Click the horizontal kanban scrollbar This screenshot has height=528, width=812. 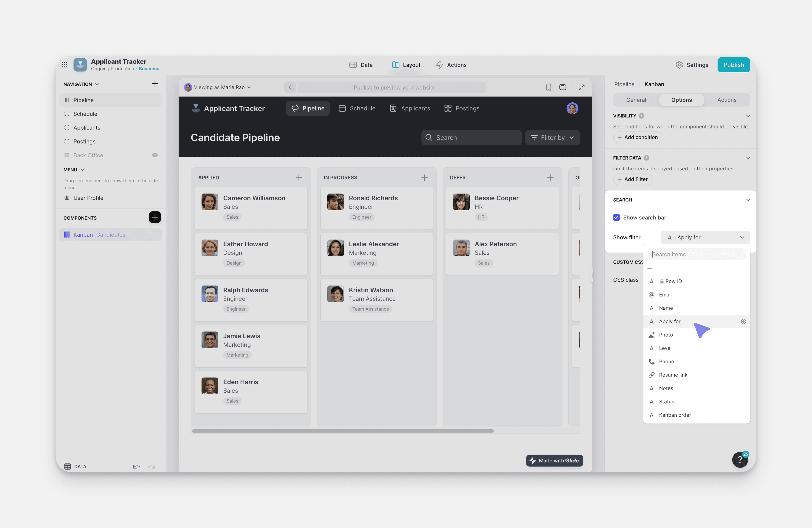343,431
